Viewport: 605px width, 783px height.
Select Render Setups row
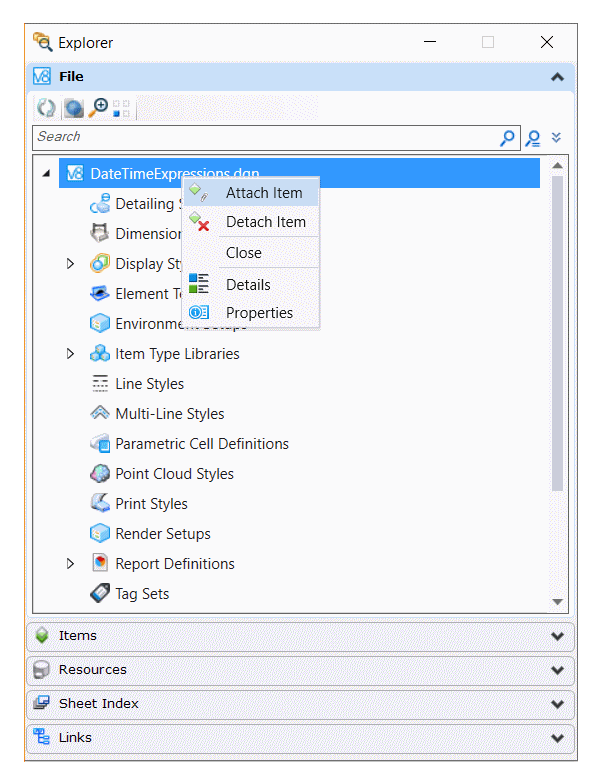point(150,533)
